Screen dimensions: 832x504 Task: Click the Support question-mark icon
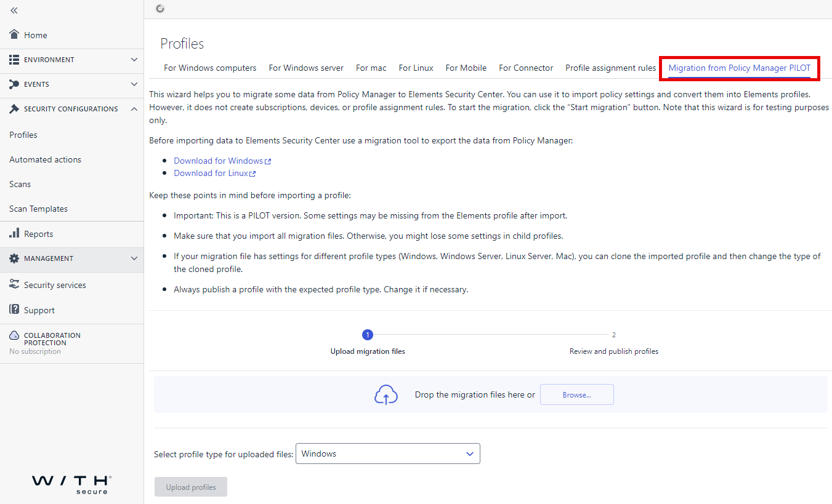pyautogui.click(x=14, y=310)
